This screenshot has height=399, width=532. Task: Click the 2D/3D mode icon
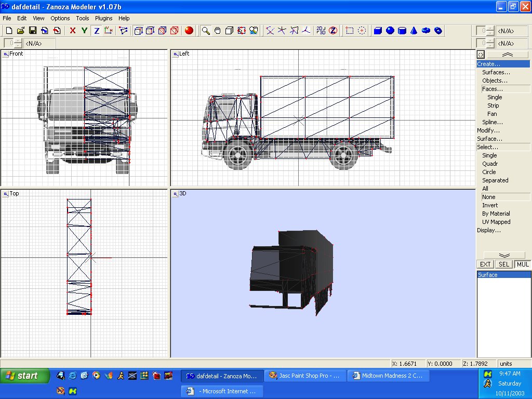321,31
